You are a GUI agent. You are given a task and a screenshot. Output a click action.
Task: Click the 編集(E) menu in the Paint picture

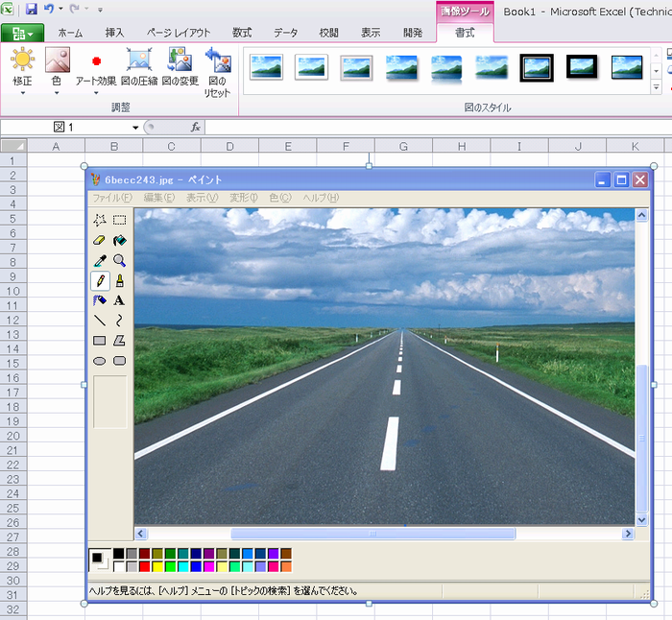click(159, 198)
